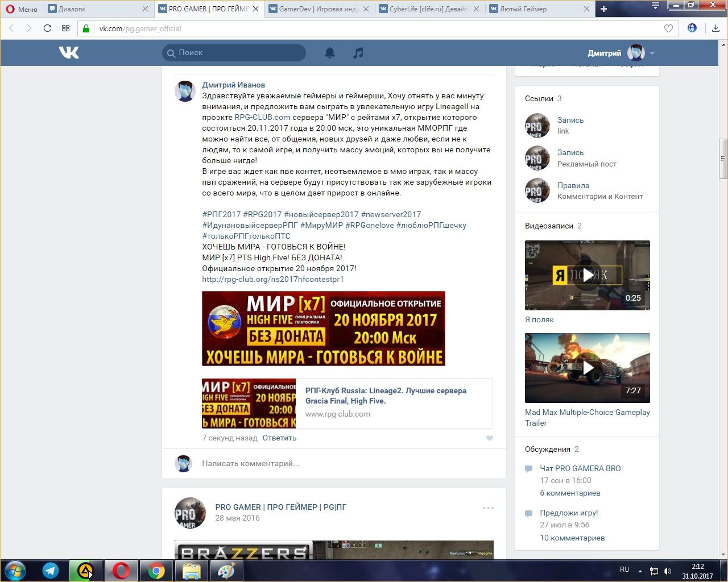Screen dimensions: 728x582
Task: Switch the RU input language indicator
Action: (624, 569)
